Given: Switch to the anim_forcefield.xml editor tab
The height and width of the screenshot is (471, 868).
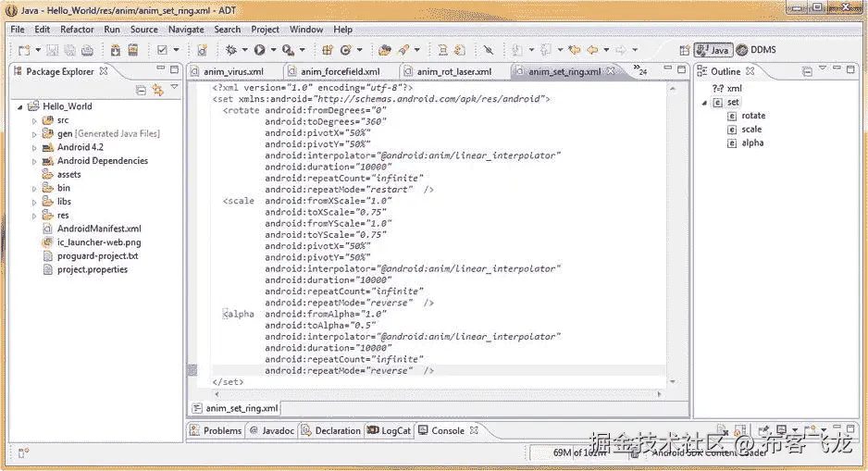Looking at the screenshot, I should [x=340, y=71].
